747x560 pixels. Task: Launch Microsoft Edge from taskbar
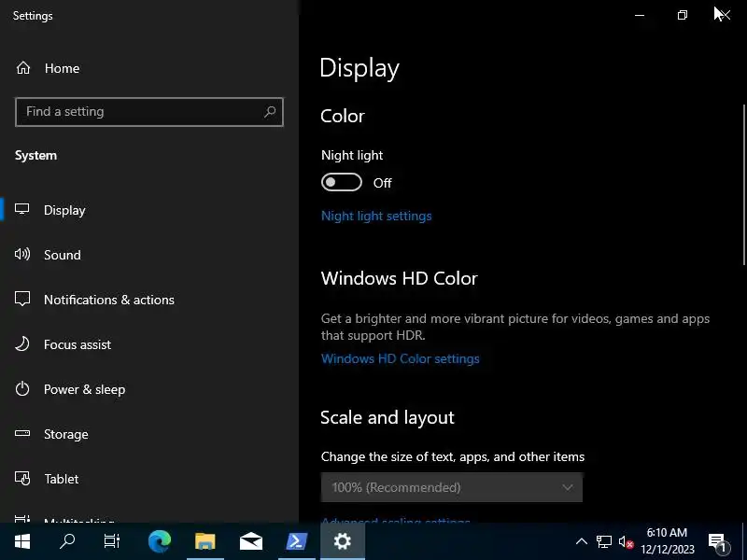[x=159, y=541]
